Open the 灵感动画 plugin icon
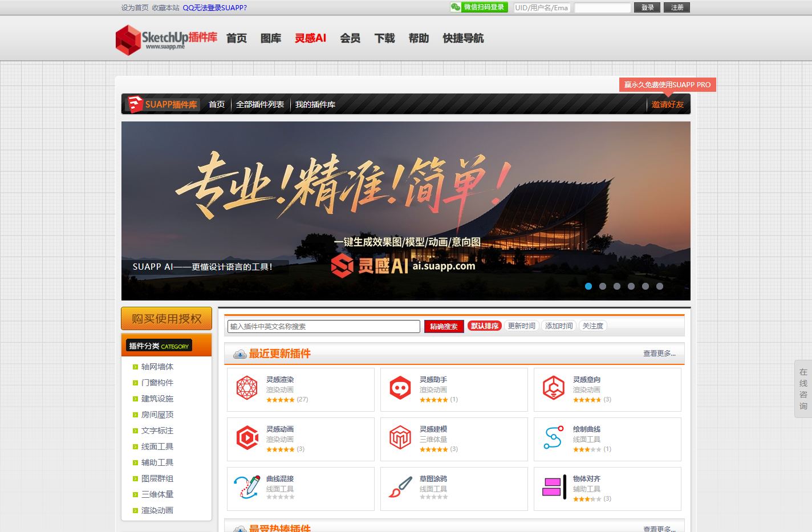812x532 pixels. click(x=247, y=437)
